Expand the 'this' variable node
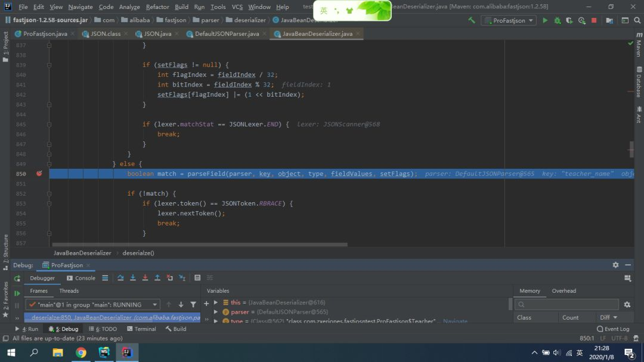This screenshot has width=644, height=362. [x=216, y=302]
